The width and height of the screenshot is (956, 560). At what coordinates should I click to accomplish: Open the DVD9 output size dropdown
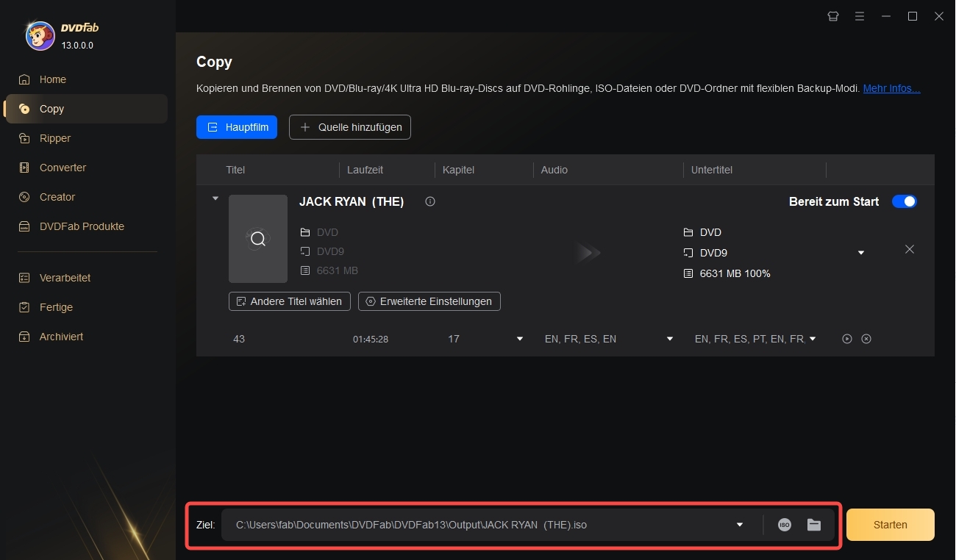861,253
